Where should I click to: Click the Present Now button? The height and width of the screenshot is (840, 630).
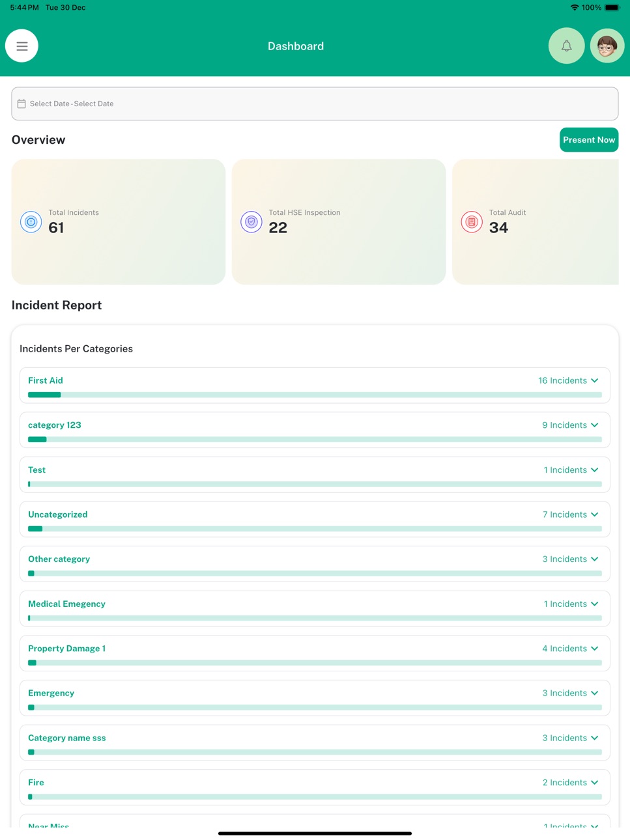[589, 140]
